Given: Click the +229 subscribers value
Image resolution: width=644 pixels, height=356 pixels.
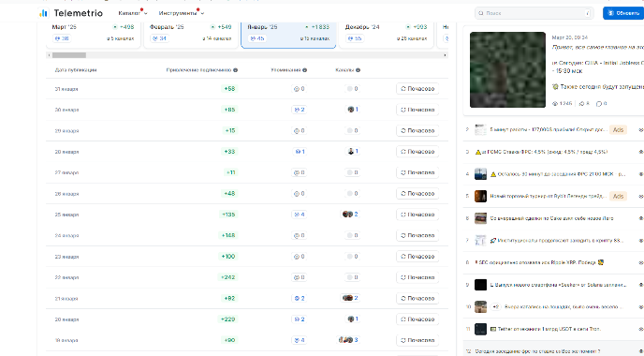Looking at the screenshot, I should click(228, 319).
